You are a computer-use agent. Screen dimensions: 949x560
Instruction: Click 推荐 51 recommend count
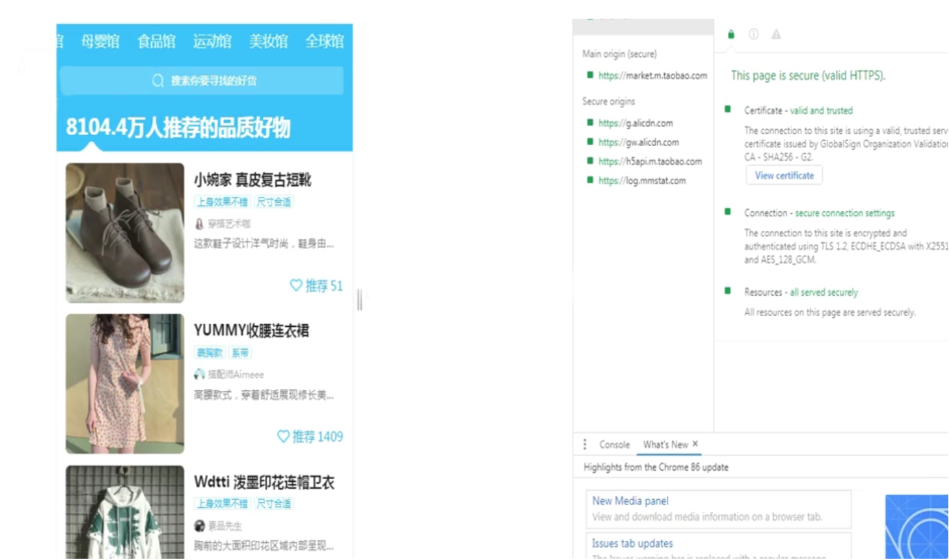[324, 285]
